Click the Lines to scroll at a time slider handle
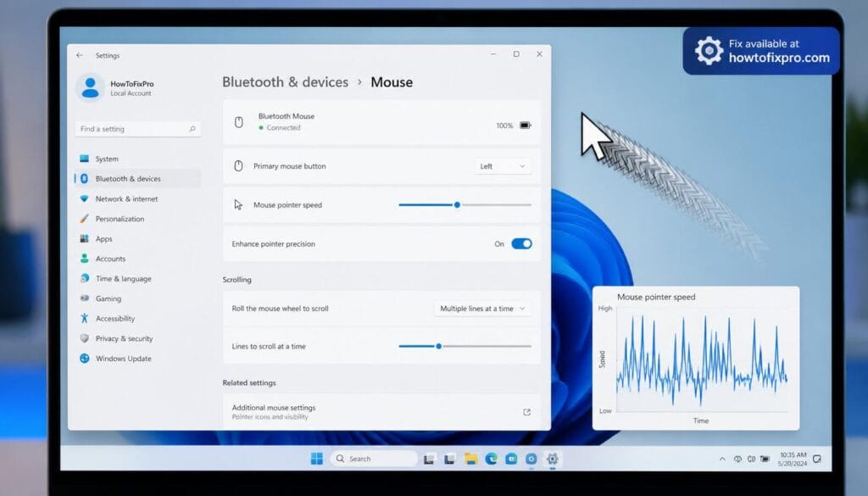 [438, 347]
